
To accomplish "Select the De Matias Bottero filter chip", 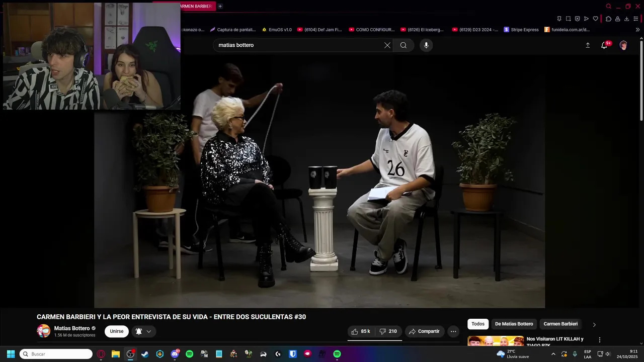I will [514, 324].
